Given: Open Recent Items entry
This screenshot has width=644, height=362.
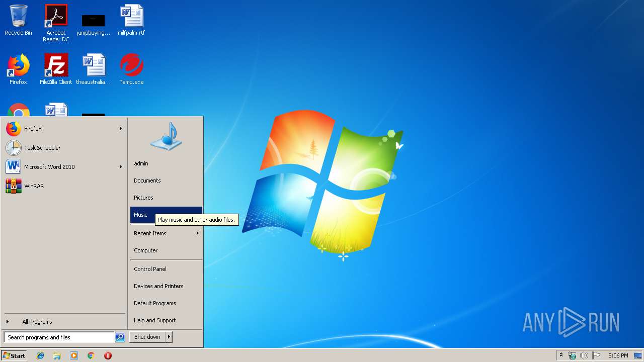Looking at the screenshot, I should point(166,233).
